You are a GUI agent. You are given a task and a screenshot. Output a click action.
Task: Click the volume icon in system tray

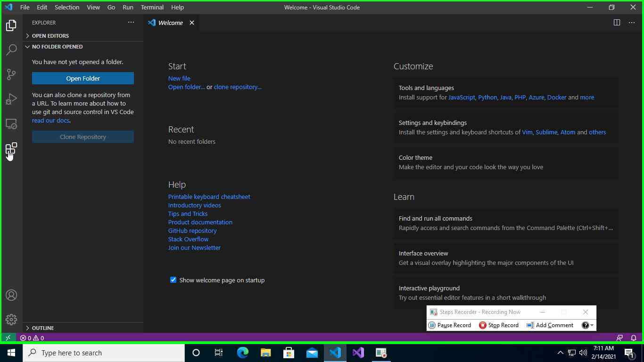(x=583, y=353)
